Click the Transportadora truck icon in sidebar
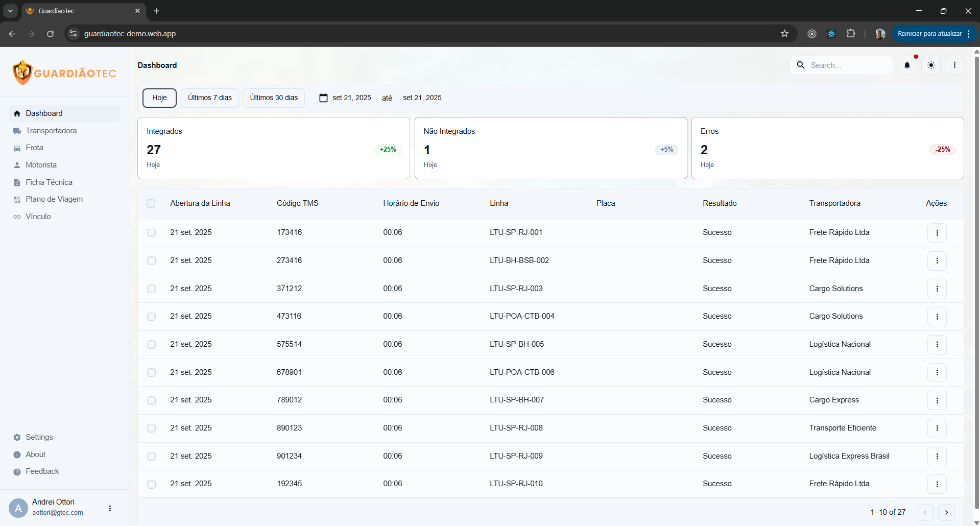980x526 pixels. [x=17, y=131]
